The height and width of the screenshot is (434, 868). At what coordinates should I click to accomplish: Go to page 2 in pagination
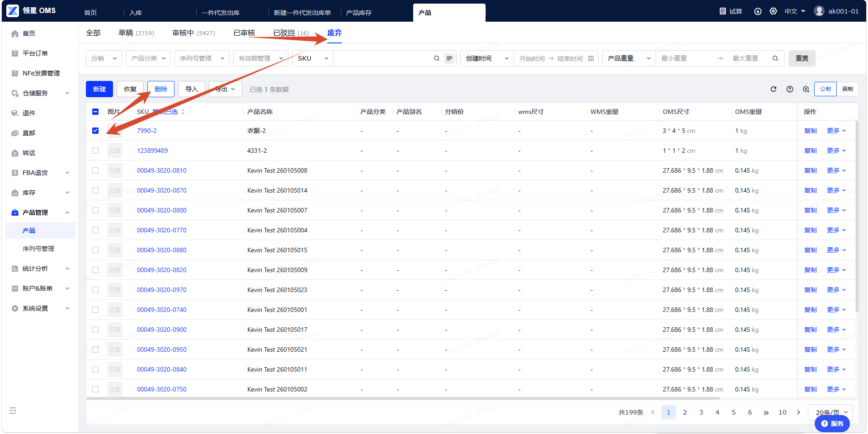pos(685,412)
